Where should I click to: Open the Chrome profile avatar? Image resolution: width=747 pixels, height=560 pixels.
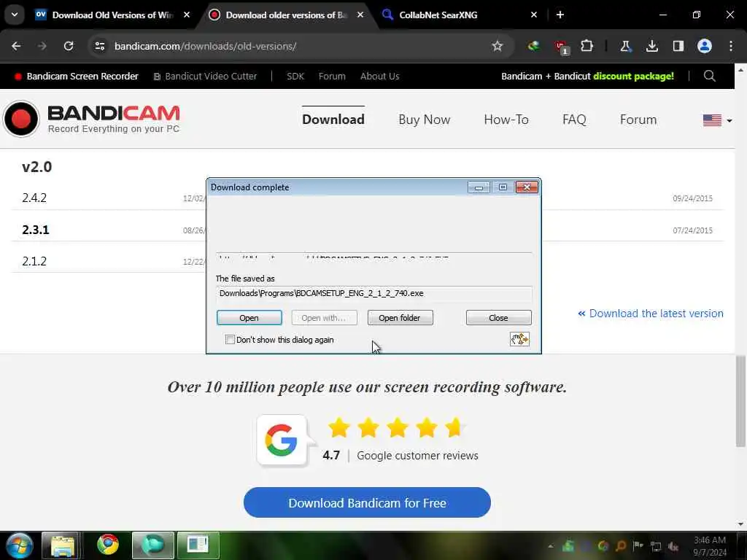coord(705,46)
